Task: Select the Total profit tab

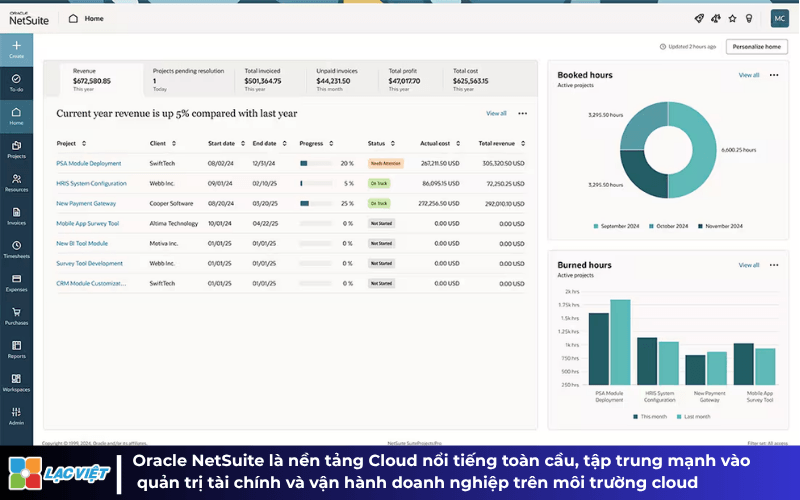Action: (x=411, y=80)
